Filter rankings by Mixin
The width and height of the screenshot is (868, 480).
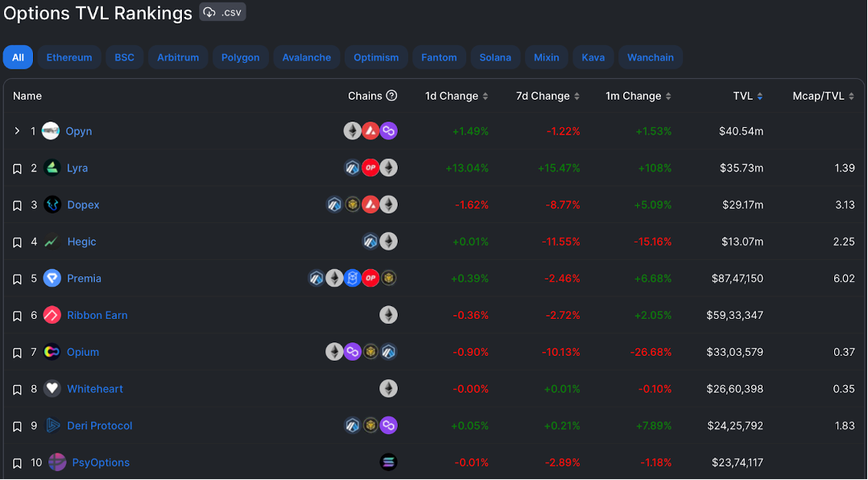547,57
